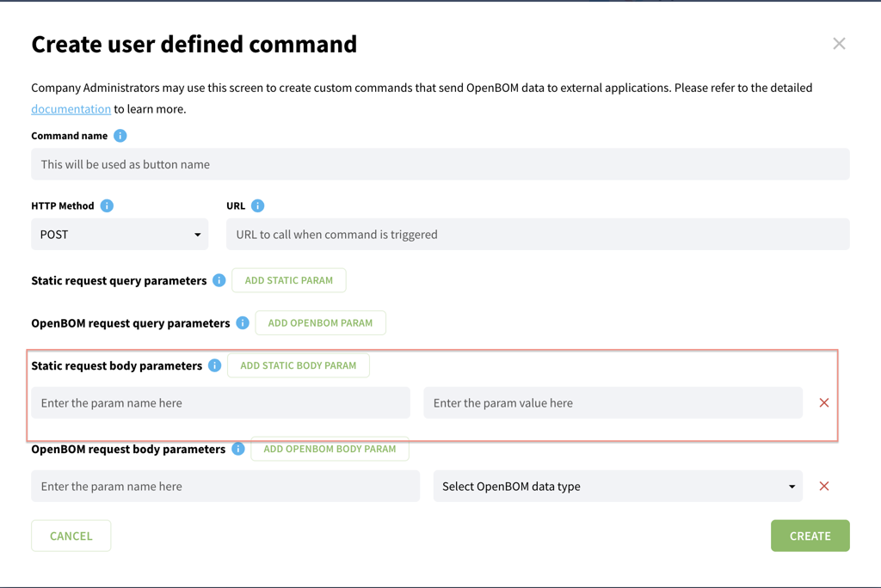Click info icon for Static request body parameters
This screenshot has height=588, width=881.
[215, 365]
